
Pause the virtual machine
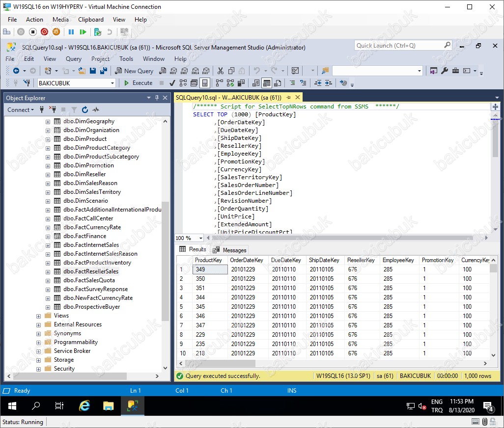pyautogui.click(x=71, y=32)
